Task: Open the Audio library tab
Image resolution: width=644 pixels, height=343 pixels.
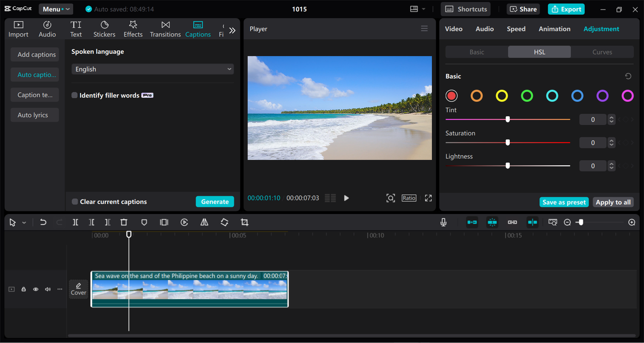Action: (47, 29)
